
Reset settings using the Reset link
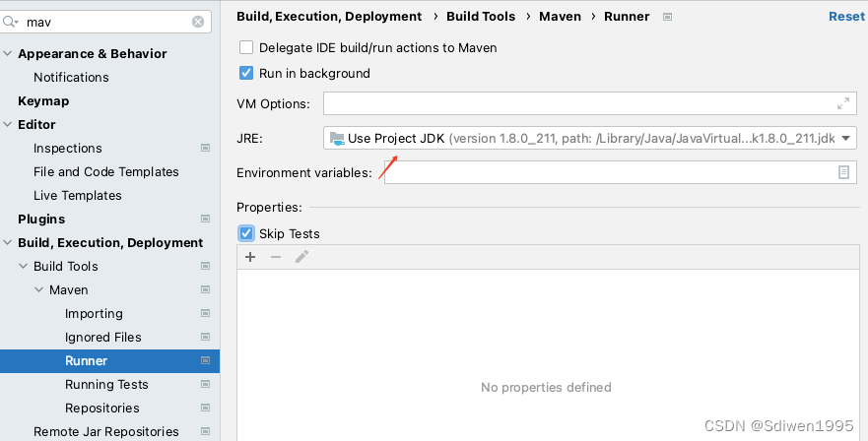[x=846, y=17]
